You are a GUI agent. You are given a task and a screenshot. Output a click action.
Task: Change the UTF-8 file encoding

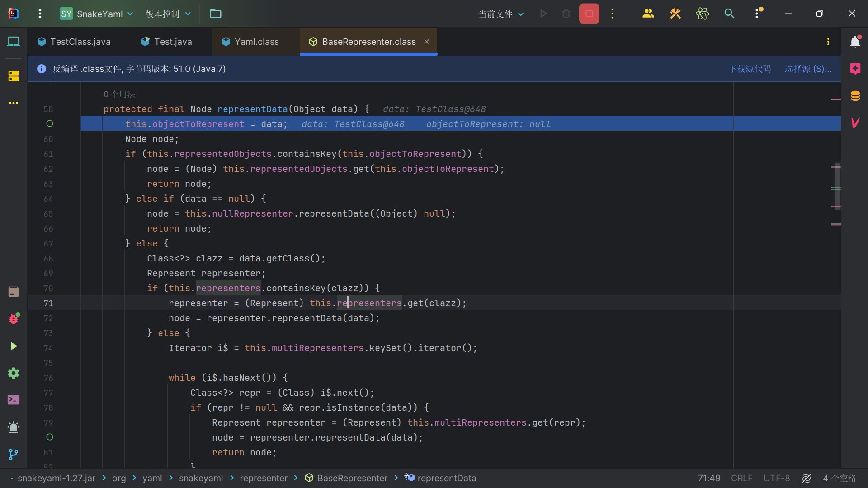pyautogui.click(x=777, y=478)
